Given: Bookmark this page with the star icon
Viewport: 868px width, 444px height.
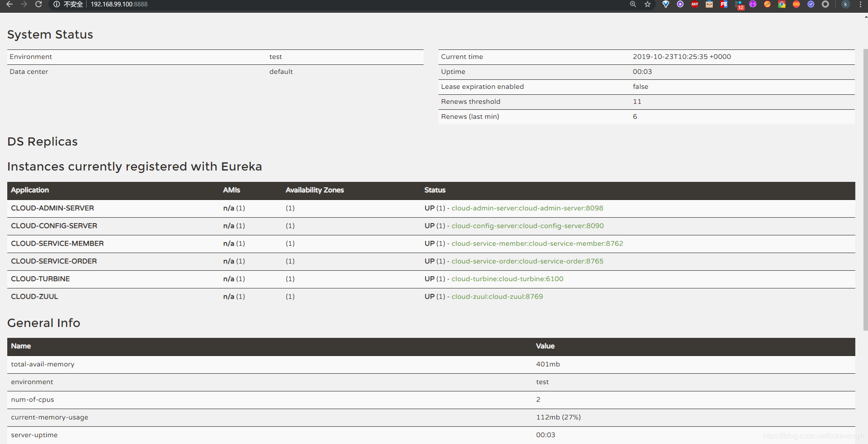Looking at the screenshot, I should point(648,4).
